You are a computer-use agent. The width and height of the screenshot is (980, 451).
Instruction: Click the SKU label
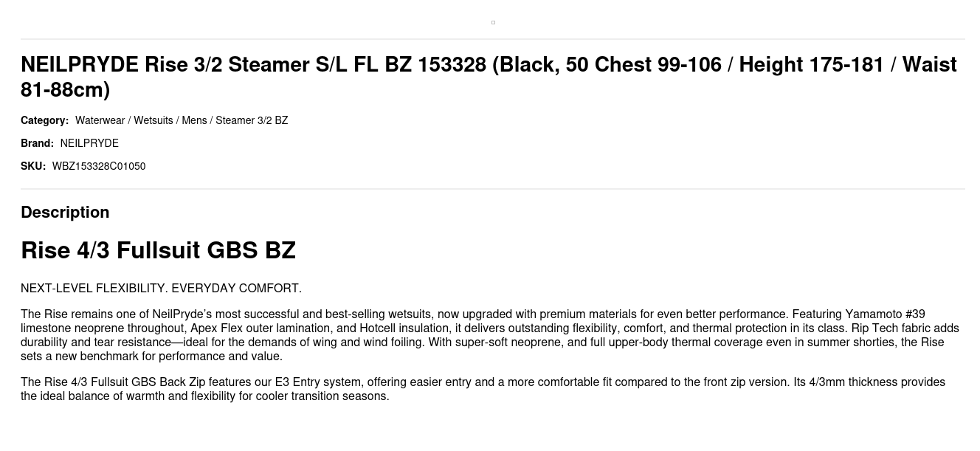33,166
